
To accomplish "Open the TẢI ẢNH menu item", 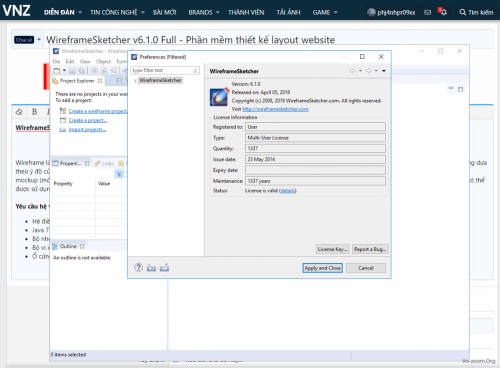I will [x=288, y=12].
